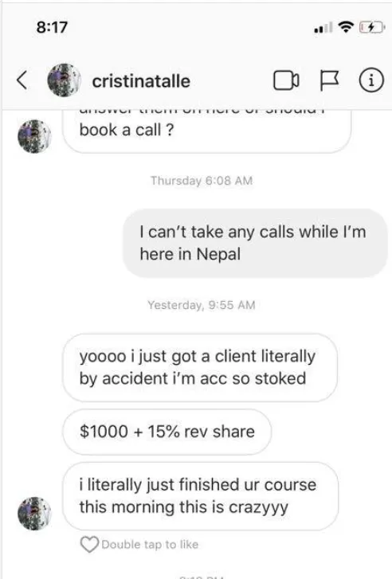Viewport: 392px width, 579px height.
Task: Tap 'Double tap to like' label
Action: pyautogui.click(x=150, y=545)
